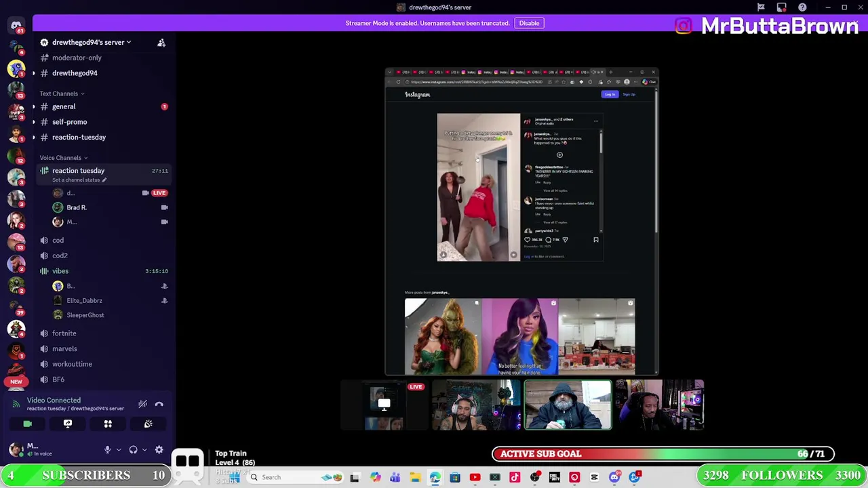Click the Windows Start button
Screen dimensions: 868x488
[234, 477]
